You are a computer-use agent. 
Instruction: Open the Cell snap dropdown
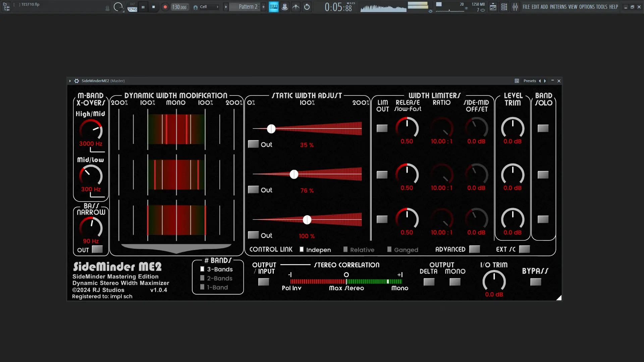209,7
